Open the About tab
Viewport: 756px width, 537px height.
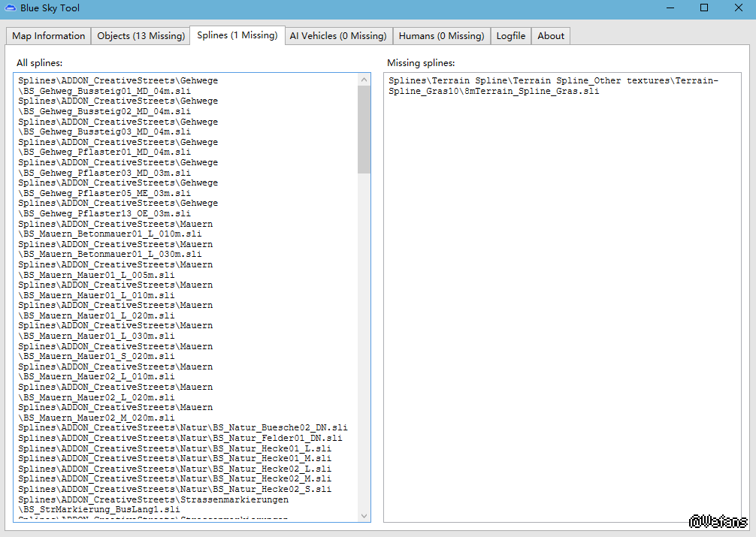point(551,36)
